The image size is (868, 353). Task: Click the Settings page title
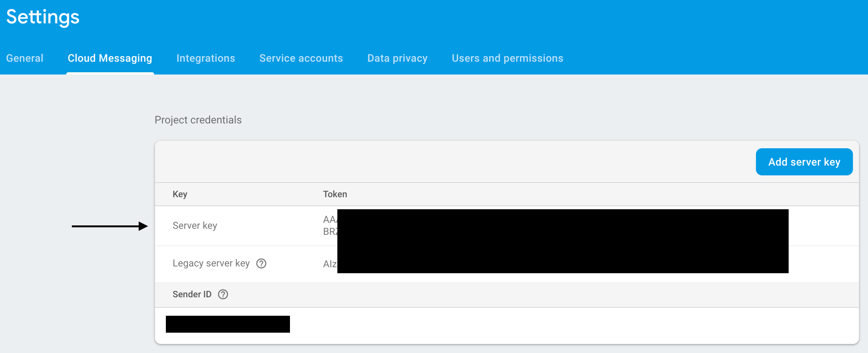coord(43,17)
